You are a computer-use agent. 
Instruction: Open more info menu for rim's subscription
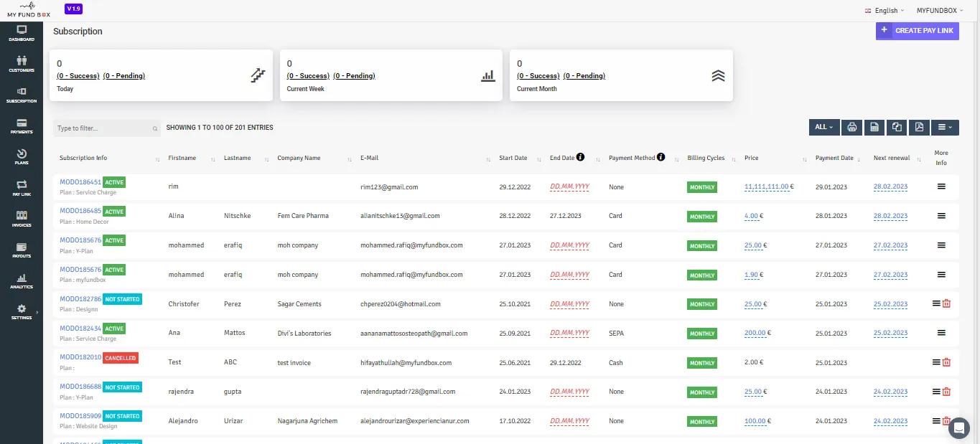click(x=941, y=186)
